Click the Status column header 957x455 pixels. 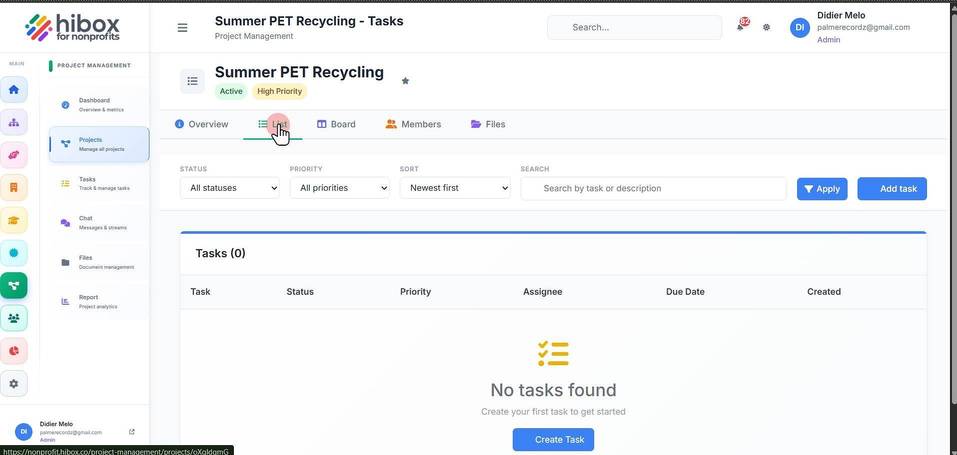pyautogui.click(x=300, y=292)
